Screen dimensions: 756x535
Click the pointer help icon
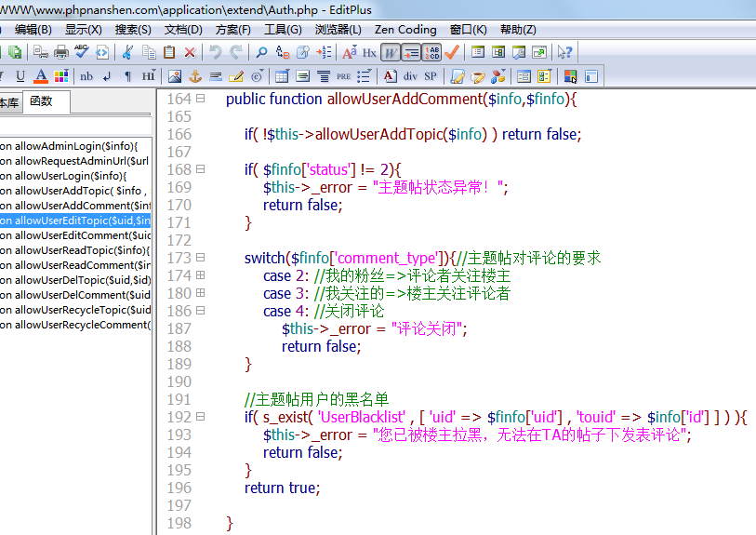coord(564,52)
